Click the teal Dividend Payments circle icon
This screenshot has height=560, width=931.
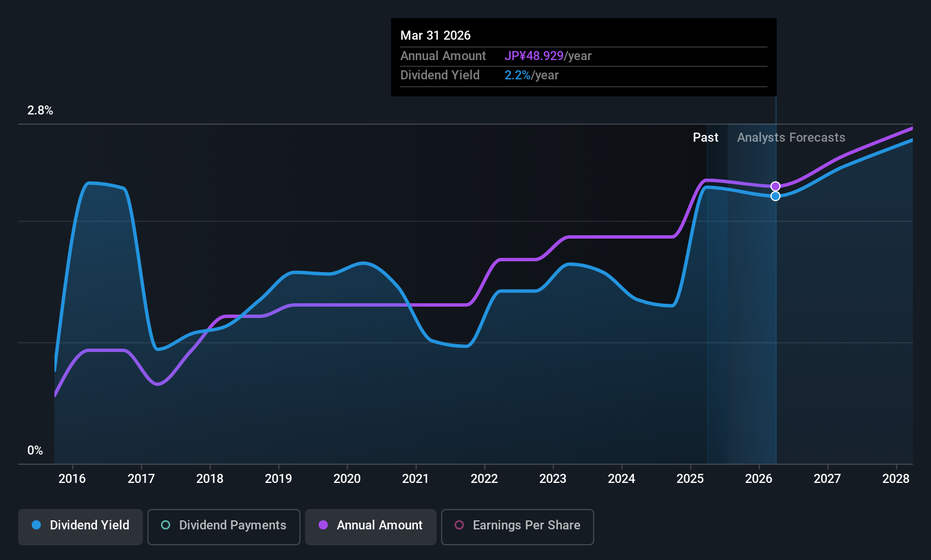[x=166, y=525]
